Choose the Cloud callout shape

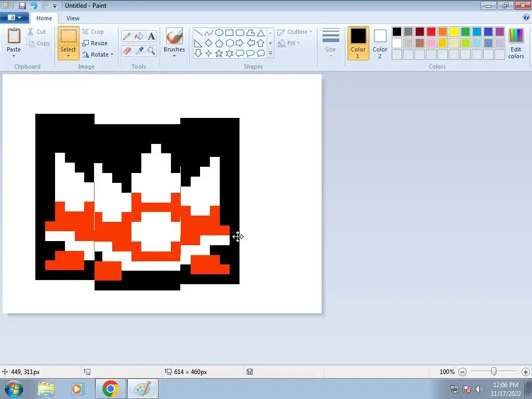click(x=261, y=54)
